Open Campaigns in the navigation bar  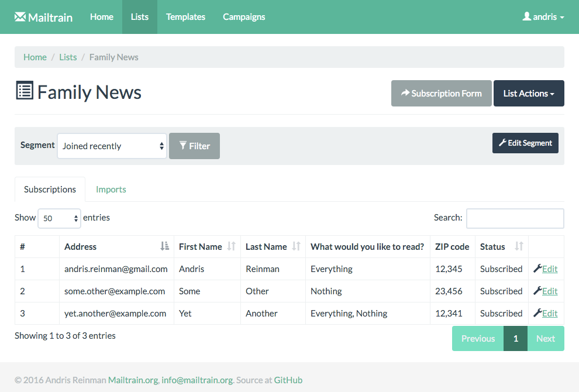coord(244,17)
